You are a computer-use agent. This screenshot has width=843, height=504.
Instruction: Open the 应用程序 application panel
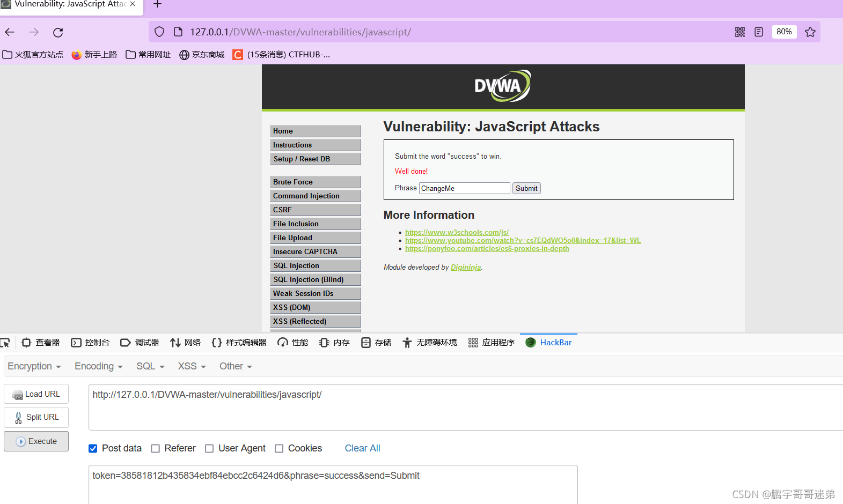(491, 343)
